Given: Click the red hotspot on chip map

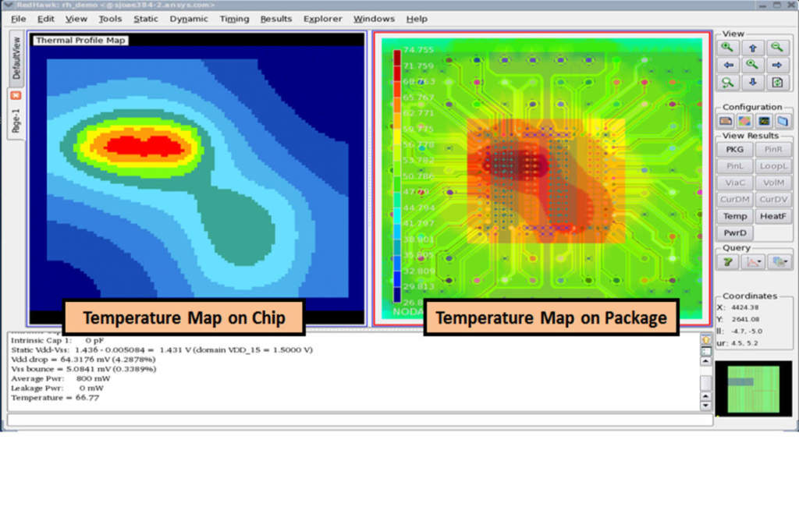Looking at the screenshot, I should click(x=144, y=146).
